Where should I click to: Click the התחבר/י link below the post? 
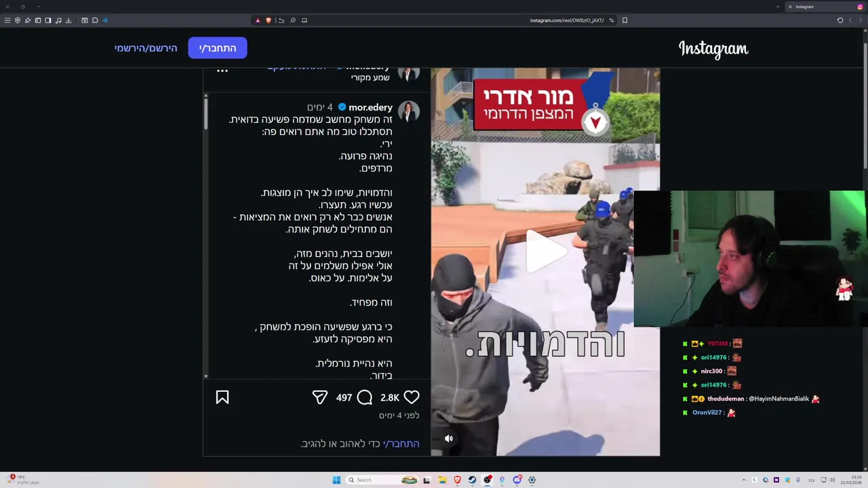pyautogui.click(x=401, y=443)
